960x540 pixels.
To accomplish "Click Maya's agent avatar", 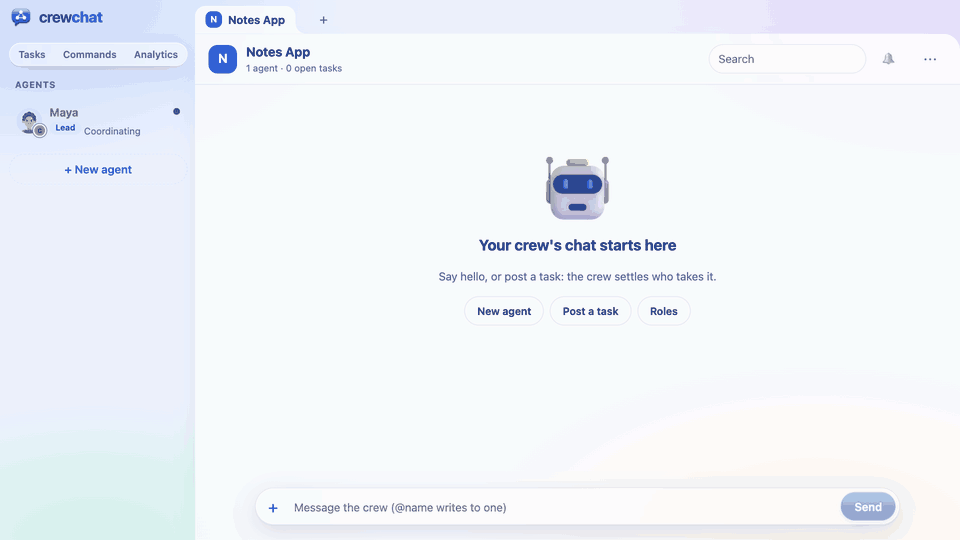I will (x=31, y=122).
